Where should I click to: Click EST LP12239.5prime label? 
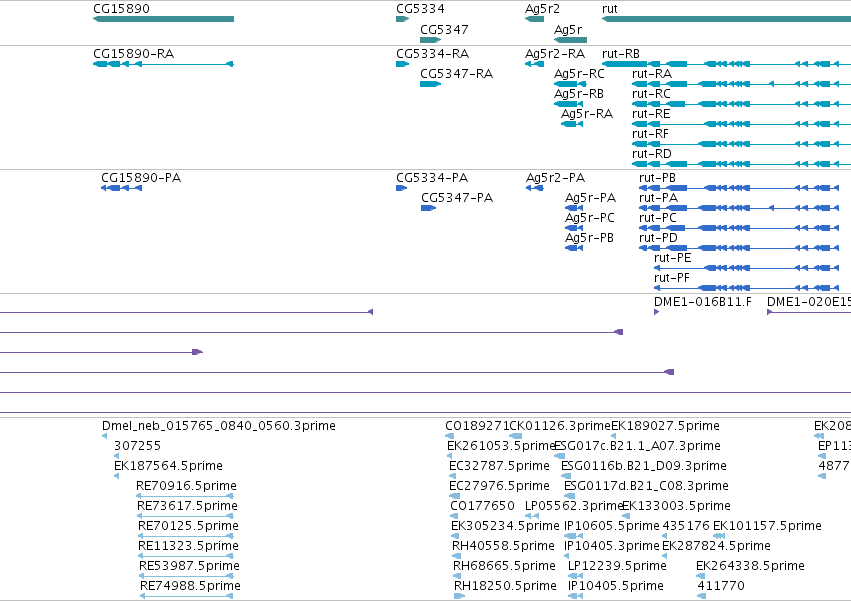click(x=617, y=566)
